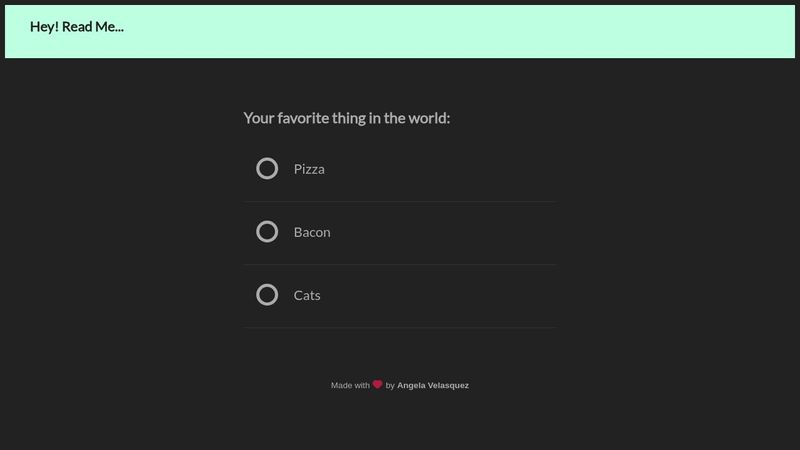Image resolution: width=800 pixels, height=450 pixels.
Task: Click the divider line beneath Pizza option
Action: tap(400, 202)
